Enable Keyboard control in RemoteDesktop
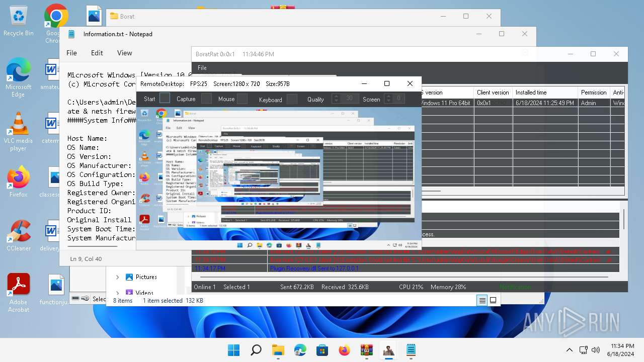 [x=292, y=99]
